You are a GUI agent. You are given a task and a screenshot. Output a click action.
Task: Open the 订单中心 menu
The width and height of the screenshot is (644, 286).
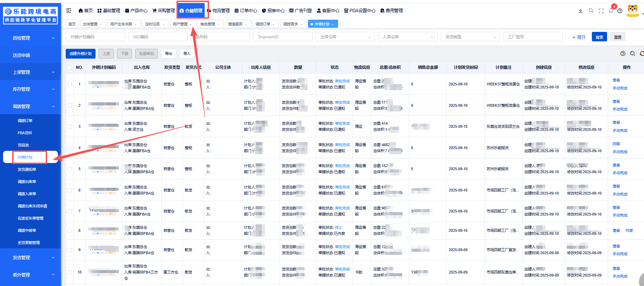click(x=246, y=11)
